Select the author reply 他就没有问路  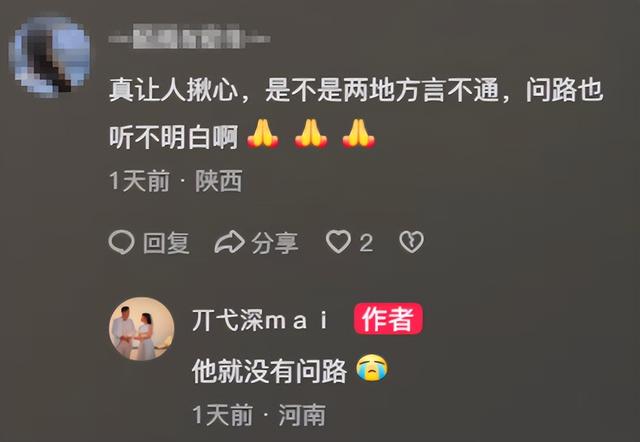coord(269,371)
